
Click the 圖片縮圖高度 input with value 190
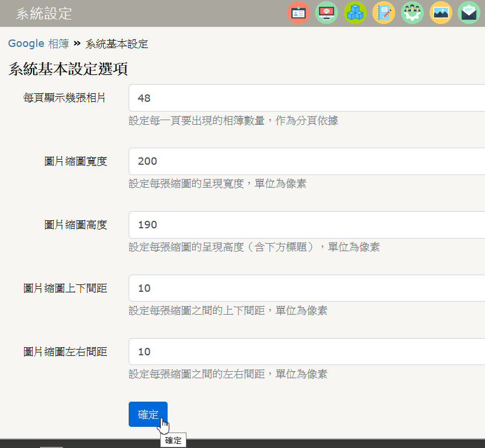click(x=307, y=225)
